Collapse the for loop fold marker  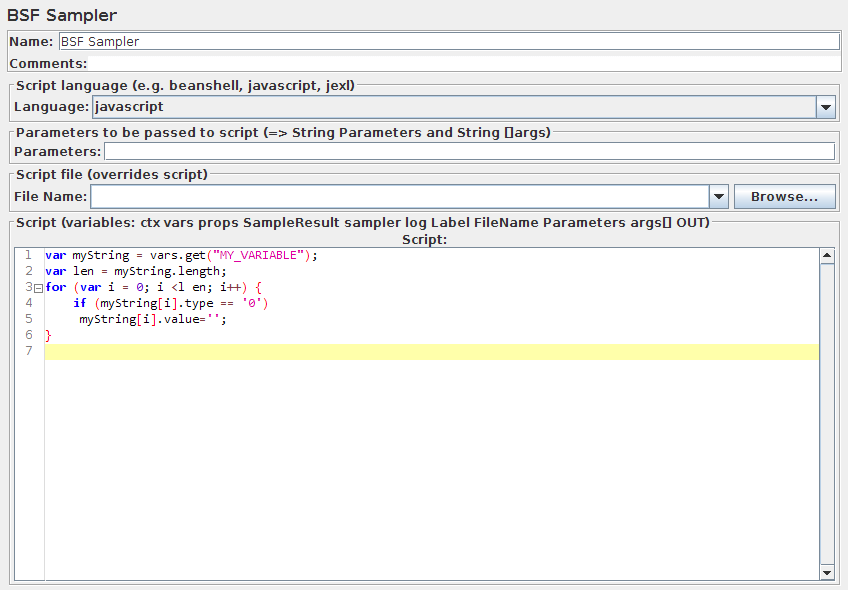point(38,288)
